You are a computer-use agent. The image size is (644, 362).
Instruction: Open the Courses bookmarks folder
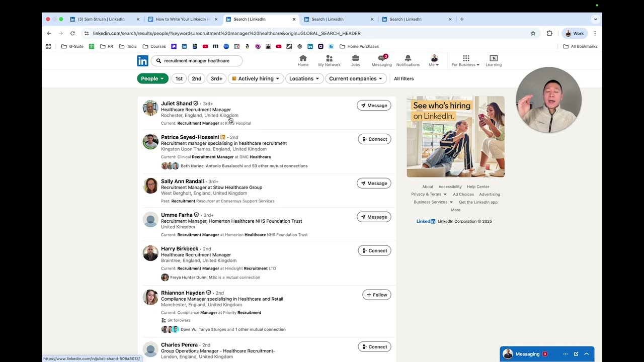point(154,46)
